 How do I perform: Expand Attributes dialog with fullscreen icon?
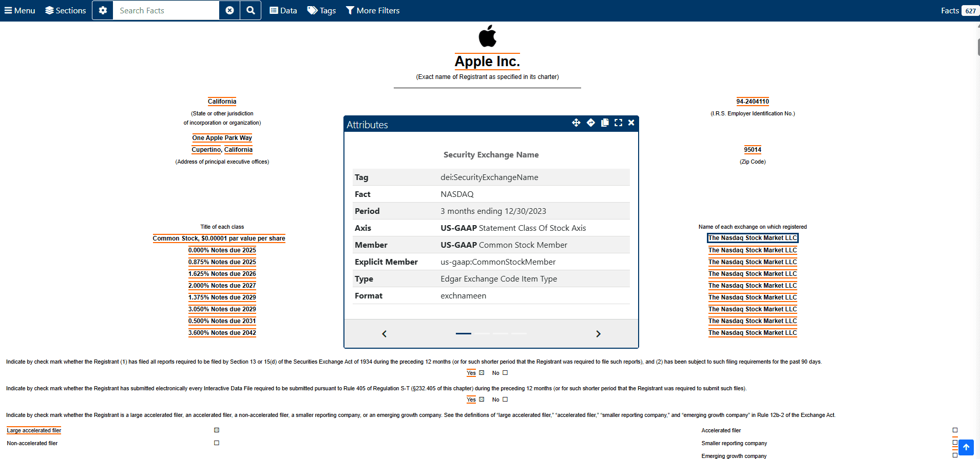[618, 123]
